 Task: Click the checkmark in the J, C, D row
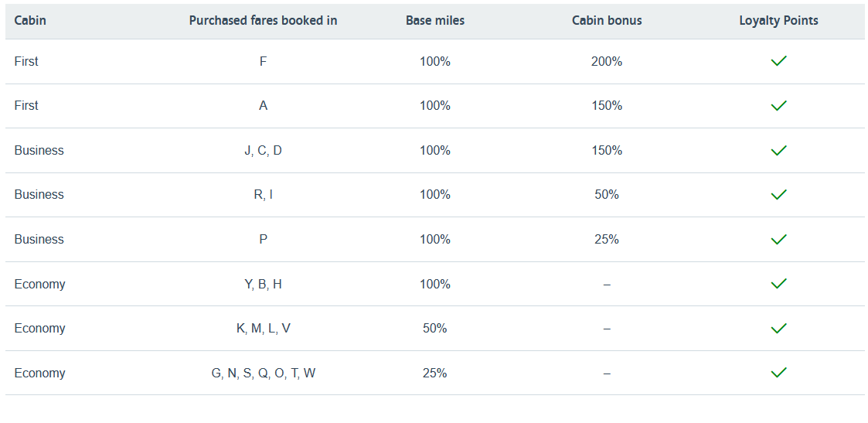778,150
